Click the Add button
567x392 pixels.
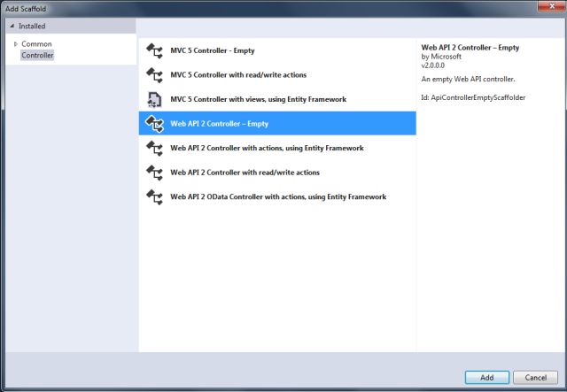click(486, 378)
